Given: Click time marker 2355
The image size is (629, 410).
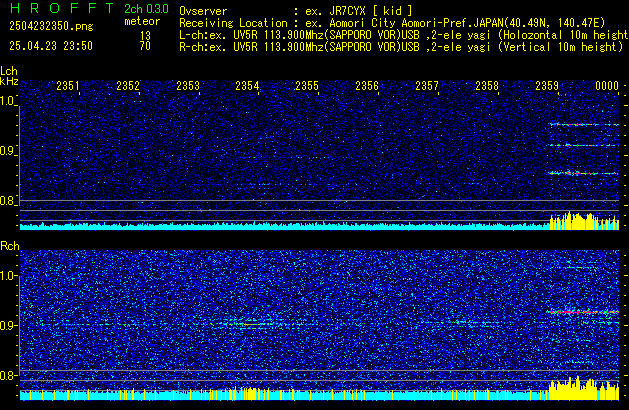Looking at the screenshot, I should tap(307, 86).
